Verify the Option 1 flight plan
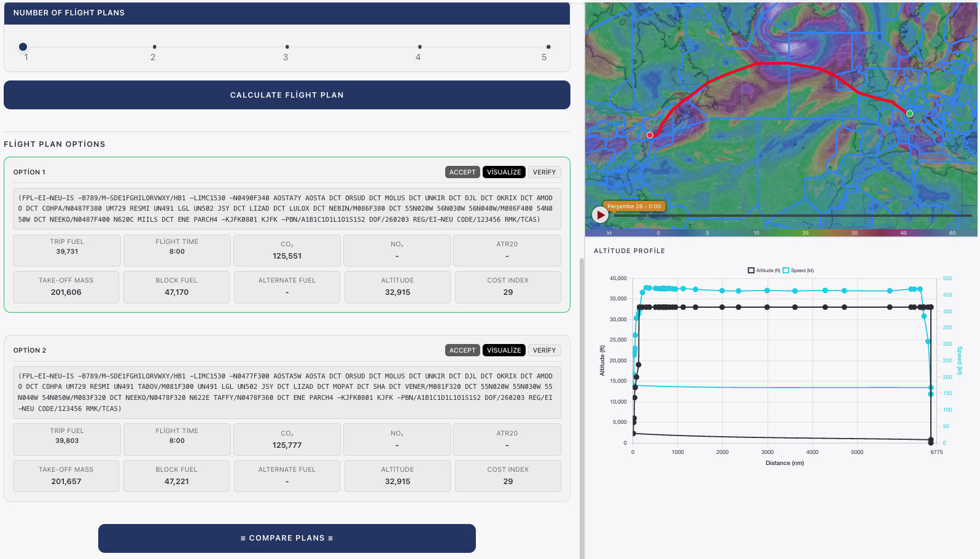Viewport: 980px width, 559px height. click(544, 172)
